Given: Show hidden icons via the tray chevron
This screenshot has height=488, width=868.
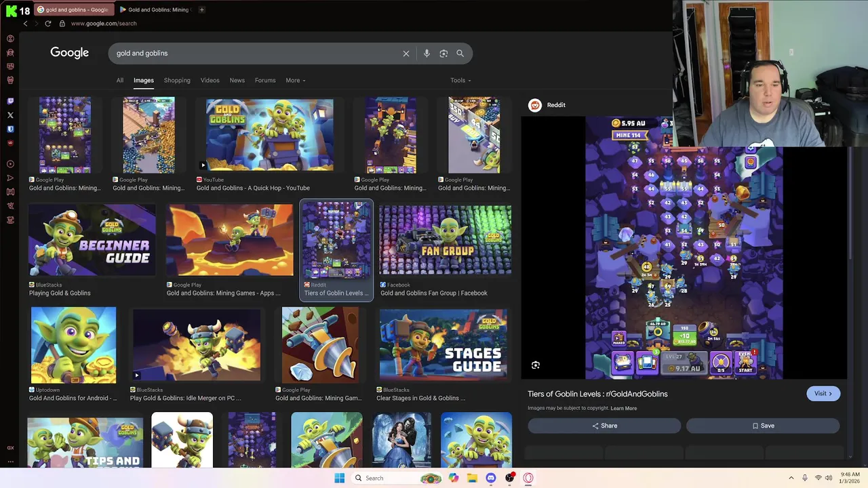Looking at the screenshot, I should tap(791, 478).
